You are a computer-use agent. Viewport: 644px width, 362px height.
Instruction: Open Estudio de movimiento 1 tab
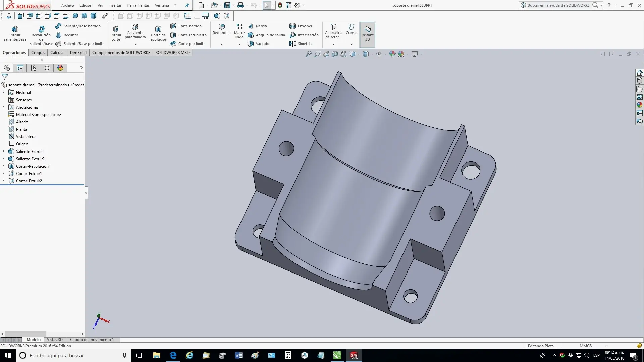tap(92, 340)
